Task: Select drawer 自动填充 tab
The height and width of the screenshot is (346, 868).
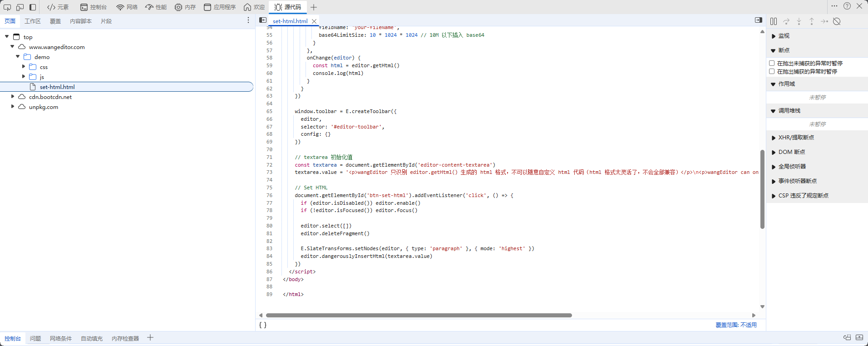Action: coord(92,339)
